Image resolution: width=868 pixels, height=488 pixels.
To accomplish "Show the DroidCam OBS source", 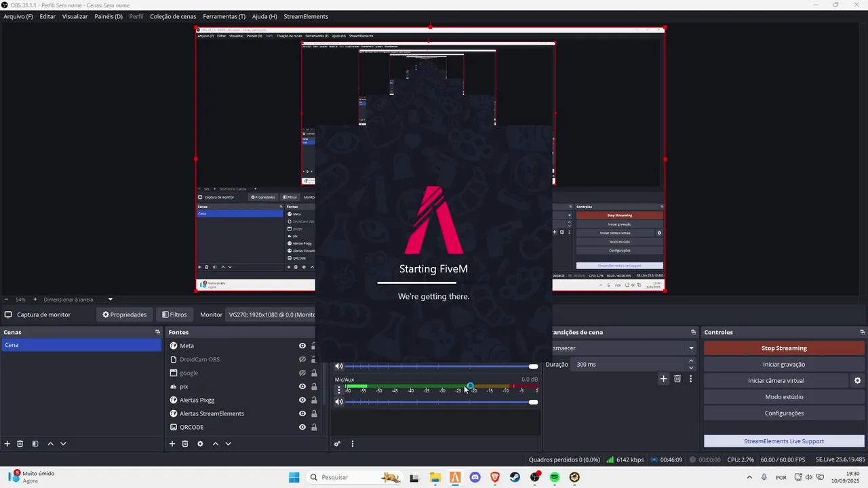I will 302,359.
